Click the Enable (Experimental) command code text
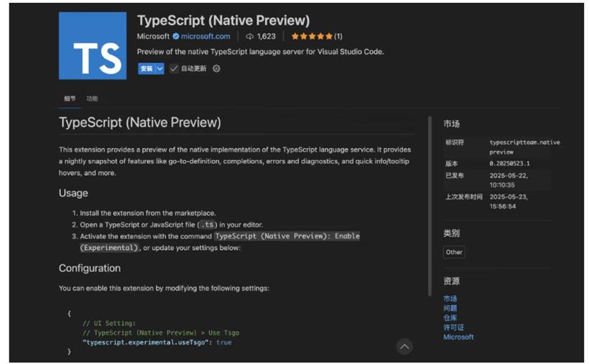 (220, 242)
